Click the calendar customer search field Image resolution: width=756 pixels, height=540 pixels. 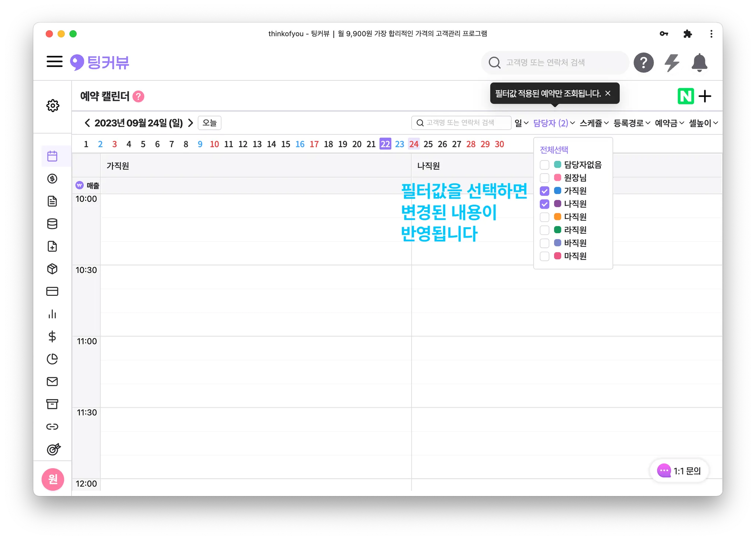coord(461,123)
